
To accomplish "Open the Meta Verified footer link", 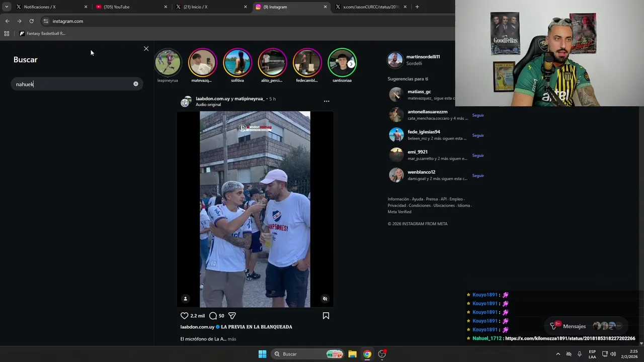I will coord(399,212).
